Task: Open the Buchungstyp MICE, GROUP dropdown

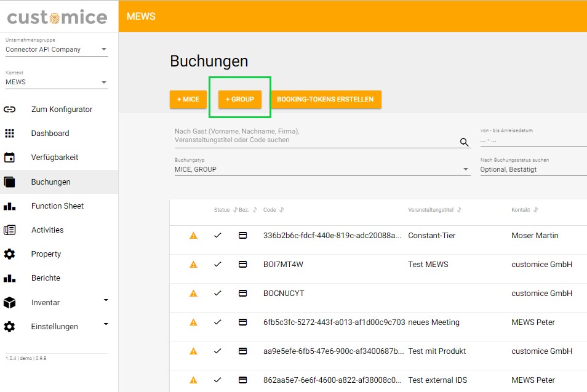Action: (322, 169)
